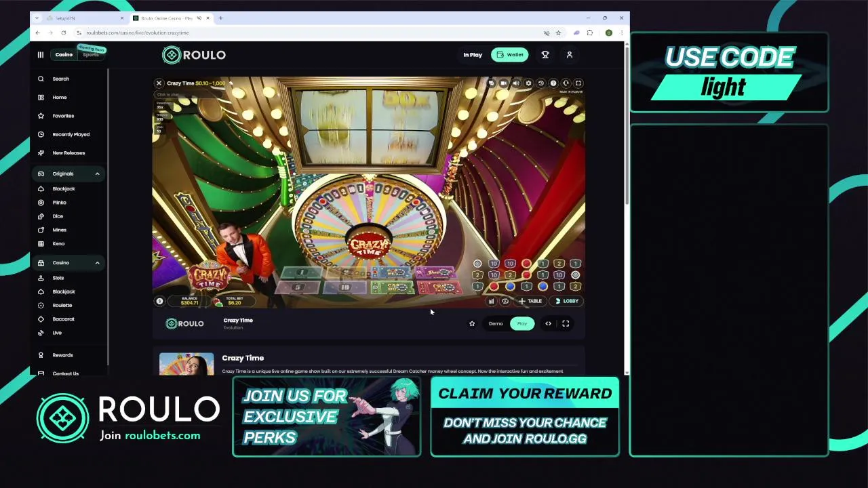The height and width of the screenshot is (488, 868).
Task: Open Mines game
Action: click(x=59, y=230)
